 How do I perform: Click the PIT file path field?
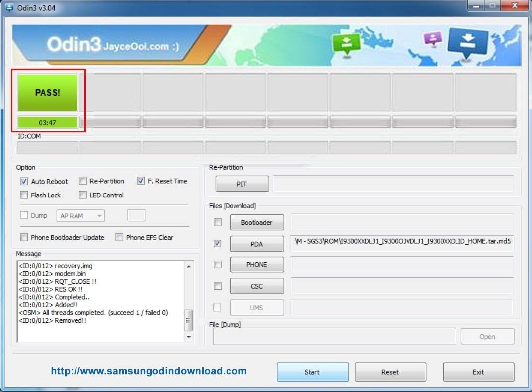tap(393, 183)
